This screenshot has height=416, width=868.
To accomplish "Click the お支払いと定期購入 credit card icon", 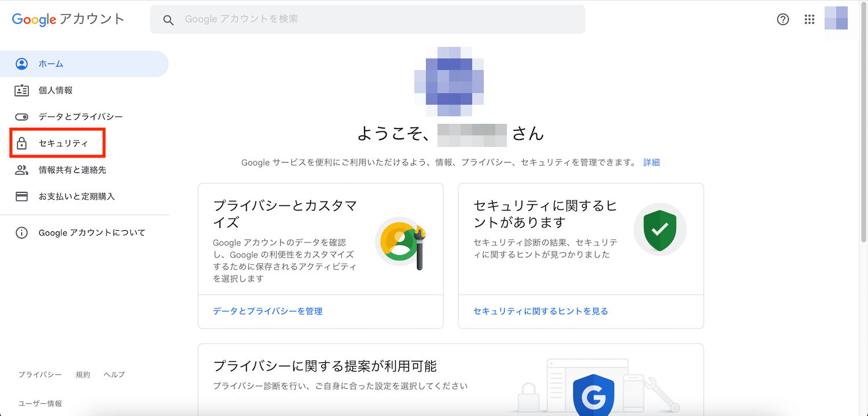I will (x=21, y=197).
